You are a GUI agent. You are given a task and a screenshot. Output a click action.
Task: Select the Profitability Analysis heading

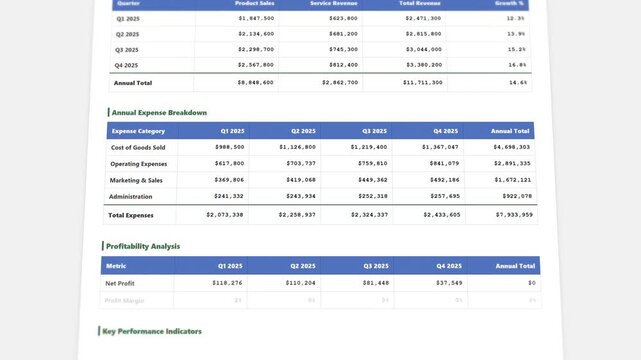pyautogui.click(x=143, y=246)
